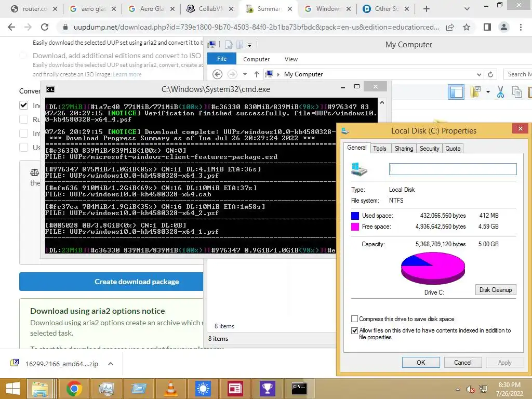This screenshot has width=532, height=399.
Task: Expand the My Computer breadcrumb chevron
Action: pos(278,74)
